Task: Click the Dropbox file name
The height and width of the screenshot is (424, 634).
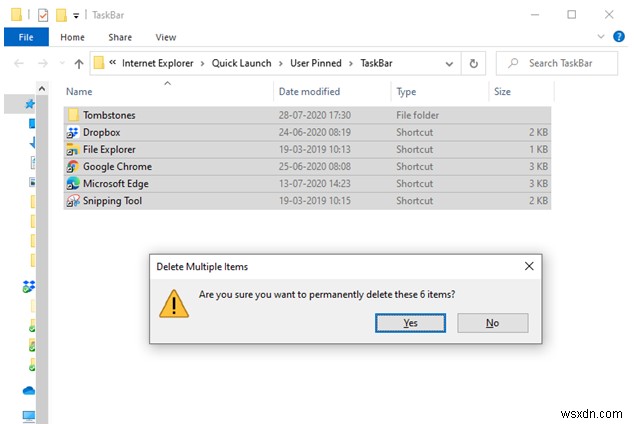Action: tap(101, 133)
